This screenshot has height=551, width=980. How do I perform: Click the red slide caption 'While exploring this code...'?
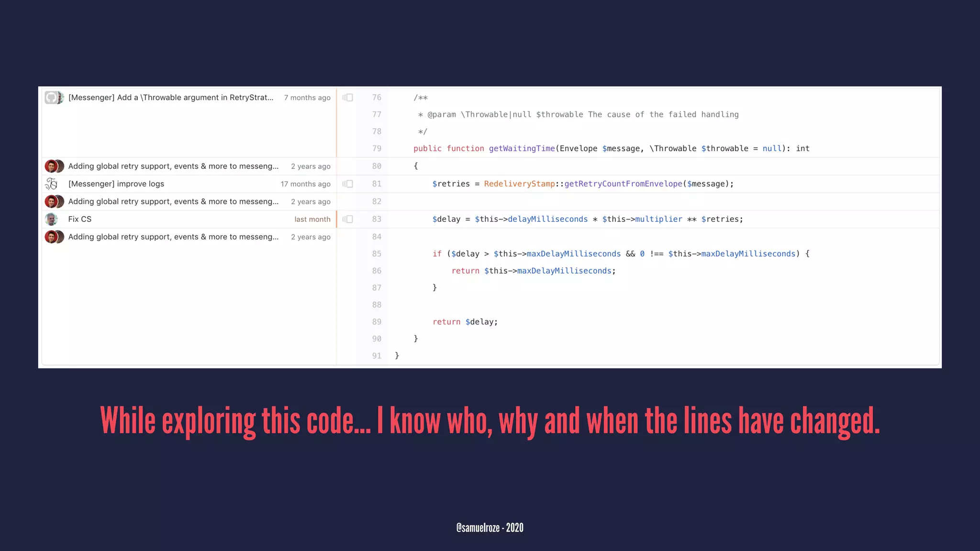coord(490,421)
